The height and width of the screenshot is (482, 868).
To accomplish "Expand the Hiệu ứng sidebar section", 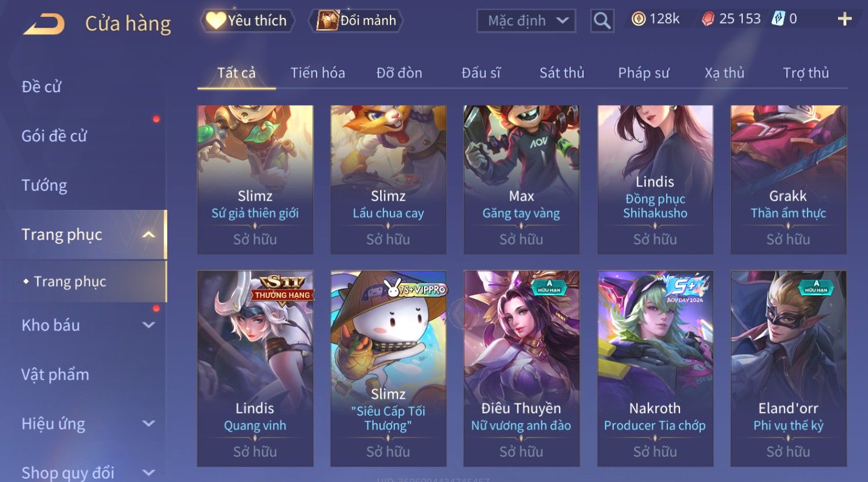I will (148, 424).
